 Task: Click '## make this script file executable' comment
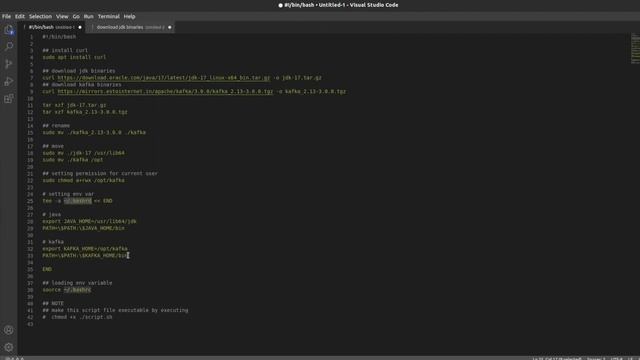point(116,310)
